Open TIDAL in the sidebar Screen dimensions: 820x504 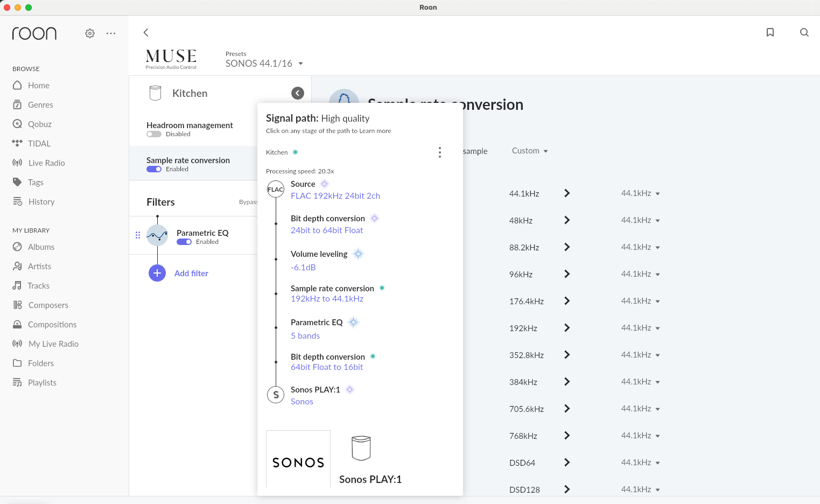pyautogui.click(x=39, y=144)
